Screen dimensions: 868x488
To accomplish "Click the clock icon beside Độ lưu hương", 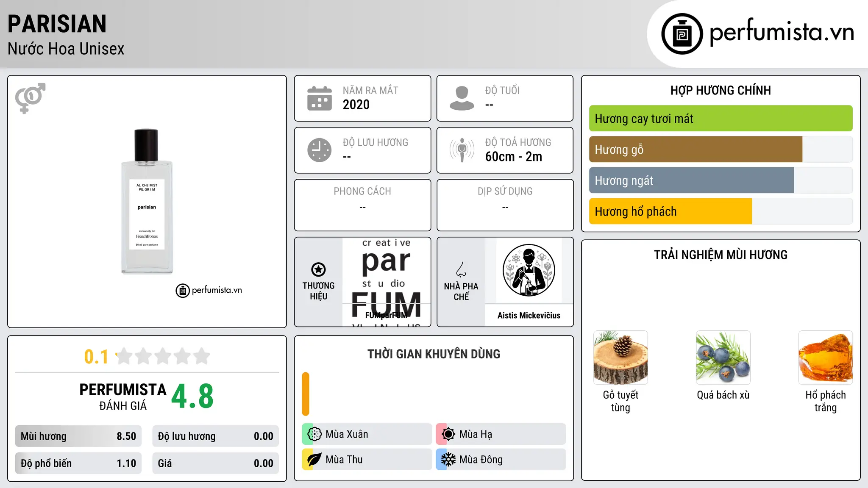I will pyautogui.click(x=320, y=150).
